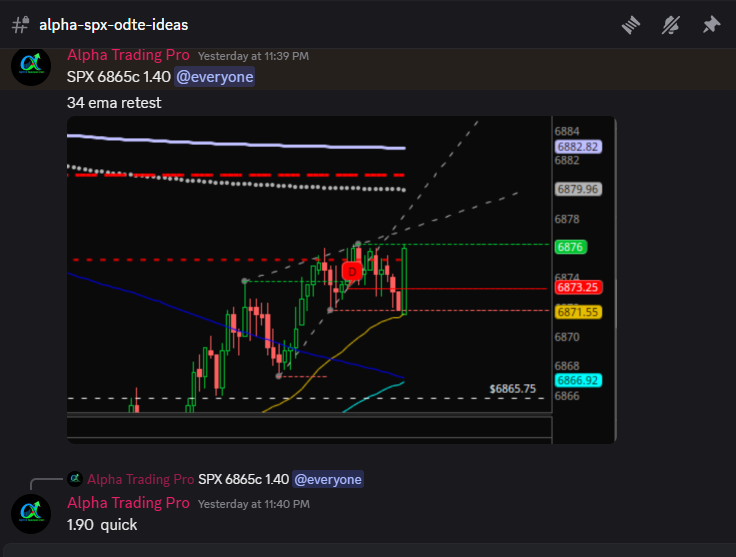Open the SPX chart image attachment
The width and height of the screenshot is (736, 557).
[x=341, y=280]
